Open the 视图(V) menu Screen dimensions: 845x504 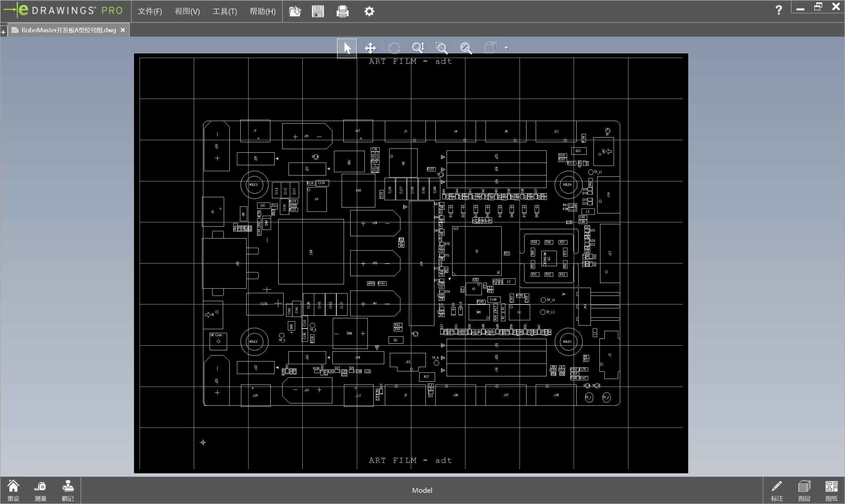(x=187, y=11)
